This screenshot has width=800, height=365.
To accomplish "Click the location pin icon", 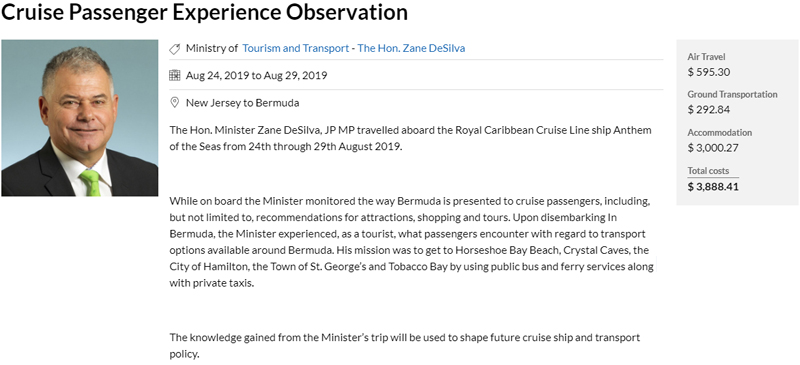I will 174,103.
